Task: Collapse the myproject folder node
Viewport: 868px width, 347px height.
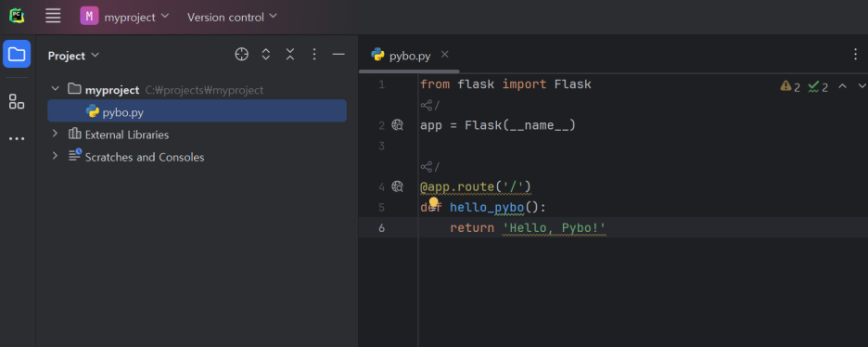Action: click(55, 89)
